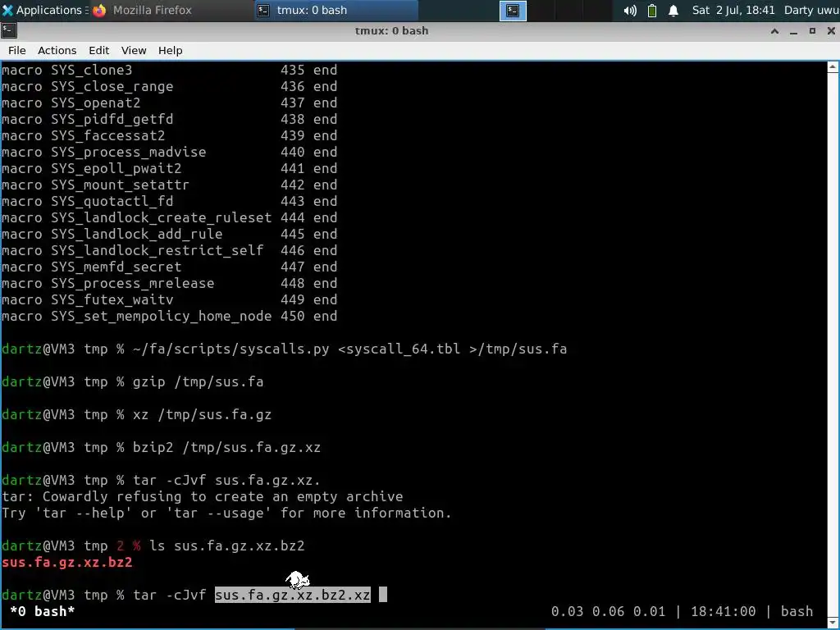The height and width of the screenshot is (630, 840).
Task: Open the Edit menu
Action: pos(98,50)
